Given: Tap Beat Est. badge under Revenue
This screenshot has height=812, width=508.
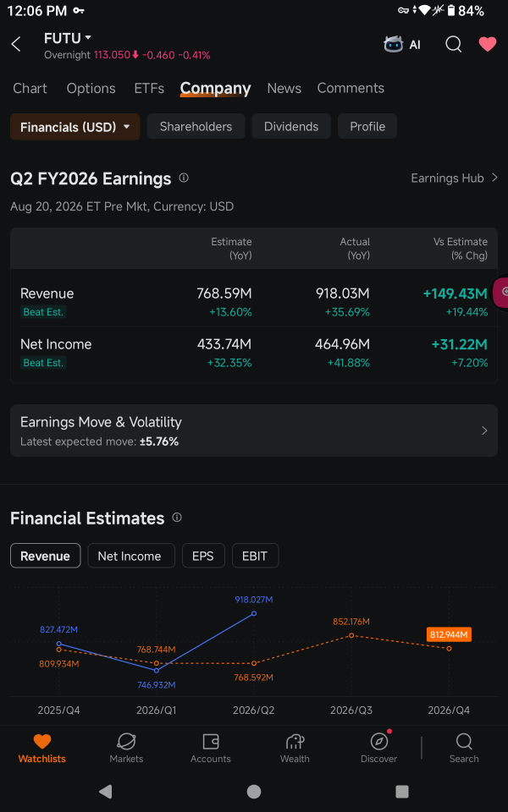Looking at the screenshot, I should point(43,312).
